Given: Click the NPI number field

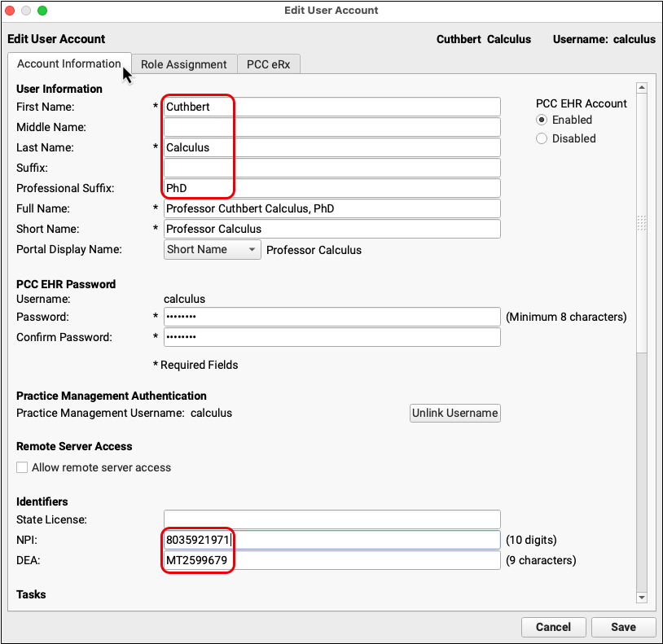Looking at the screenshot, I should pos(331,540).
